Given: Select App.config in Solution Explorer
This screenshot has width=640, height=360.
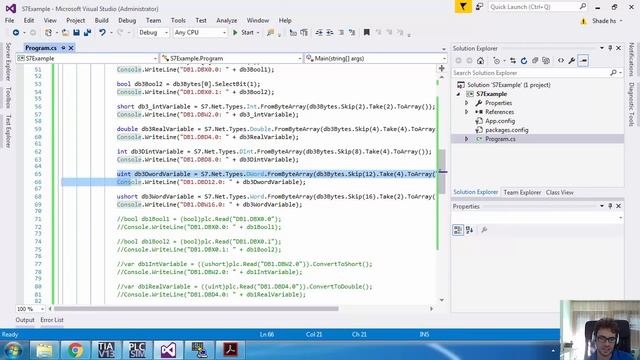Looking at the screenshot, I should coord(500,121).
